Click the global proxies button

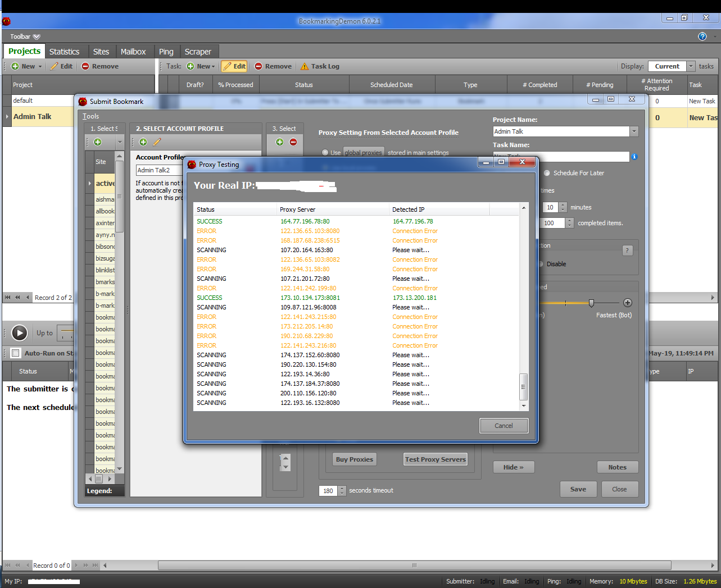(364, 152)
